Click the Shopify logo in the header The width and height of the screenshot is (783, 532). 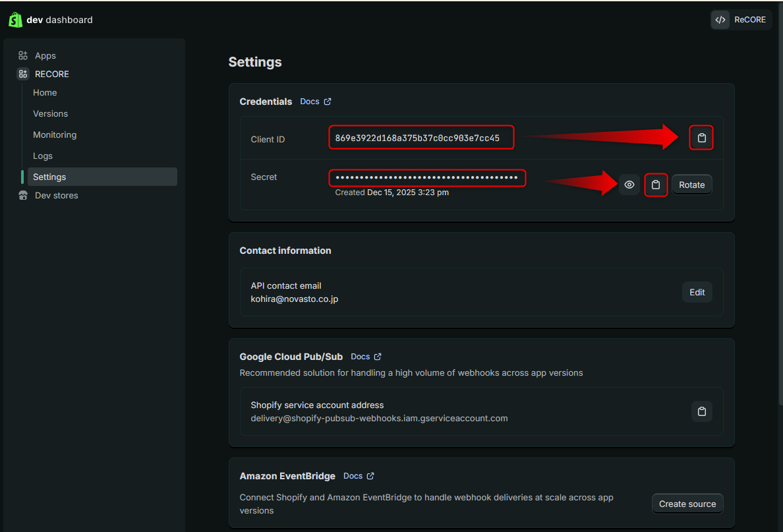15,20
